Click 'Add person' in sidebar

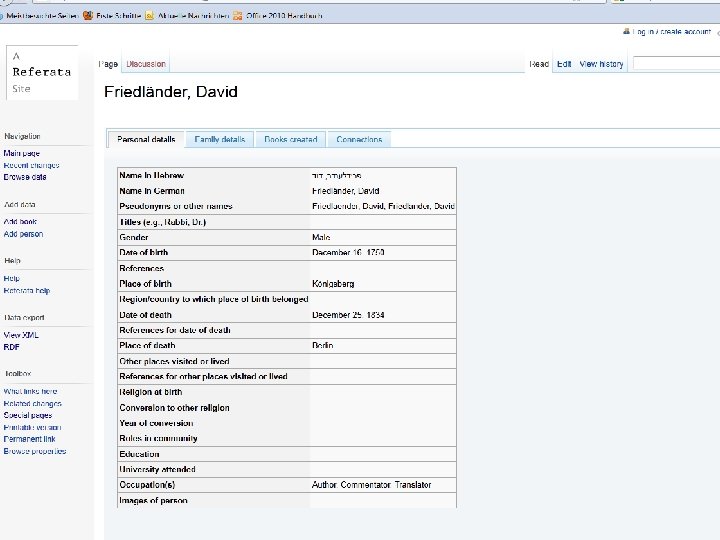click(x=23, y=234)
